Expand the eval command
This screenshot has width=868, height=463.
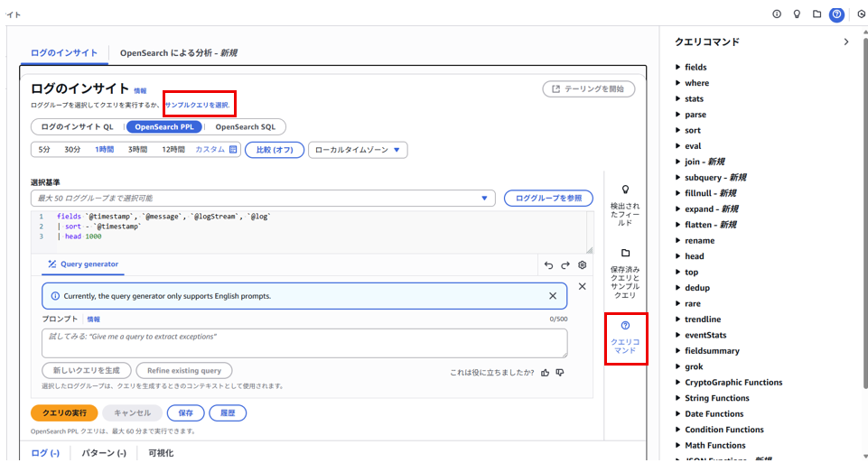point(688,146)
